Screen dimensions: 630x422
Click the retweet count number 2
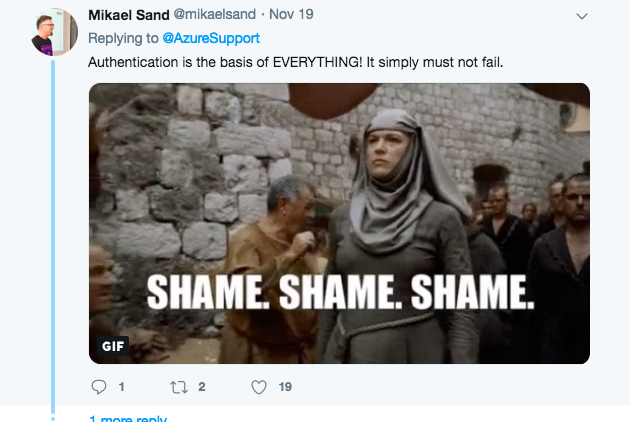tap(202, 387)
